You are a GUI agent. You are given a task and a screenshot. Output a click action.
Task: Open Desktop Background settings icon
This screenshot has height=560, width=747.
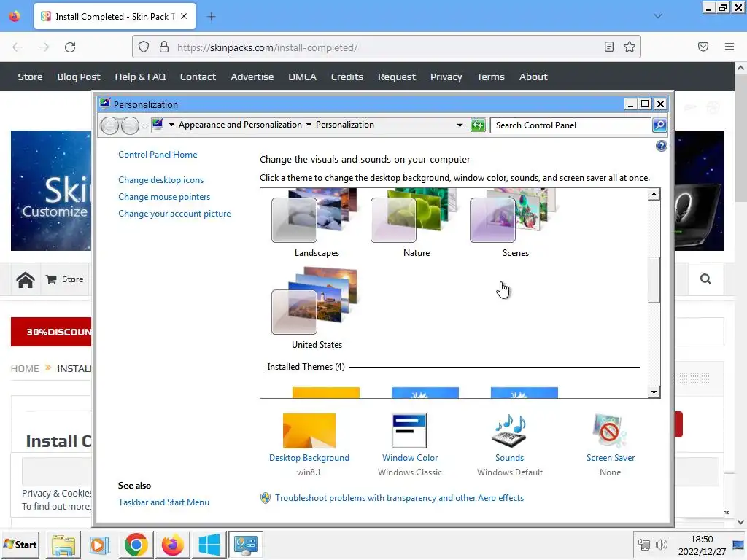point(309,430)
